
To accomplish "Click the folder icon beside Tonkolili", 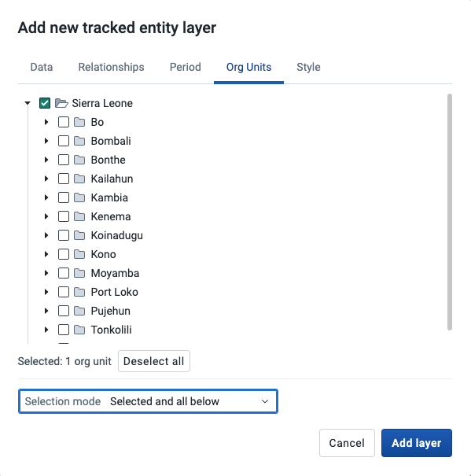I will tap(79, 330).
